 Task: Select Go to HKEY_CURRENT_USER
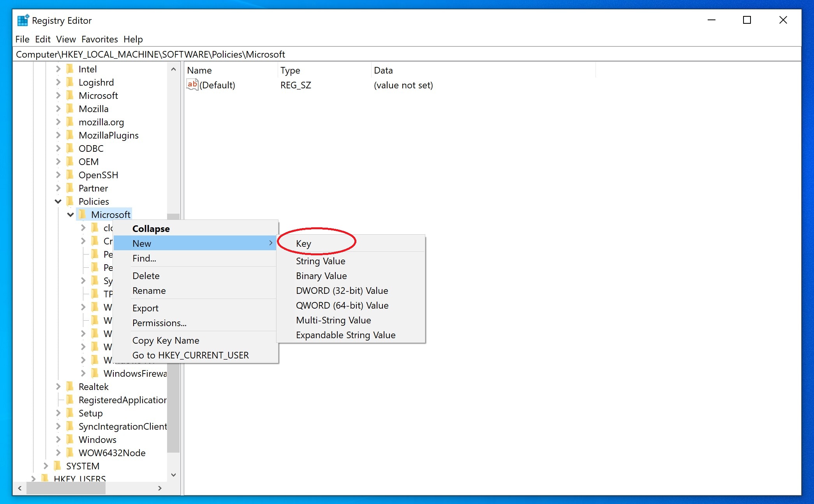[x=195, y=355]
